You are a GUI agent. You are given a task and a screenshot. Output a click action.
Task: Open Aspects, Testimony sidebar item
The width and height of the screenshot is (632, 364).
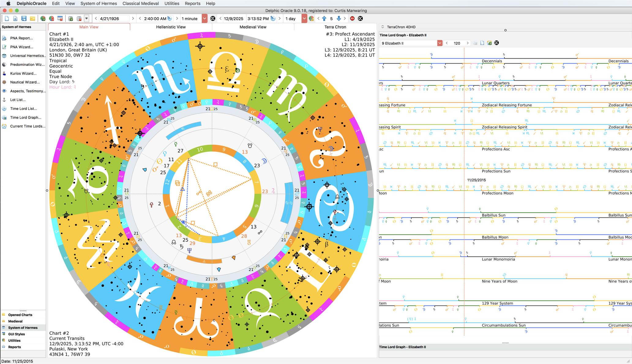[x=28, y=91]
